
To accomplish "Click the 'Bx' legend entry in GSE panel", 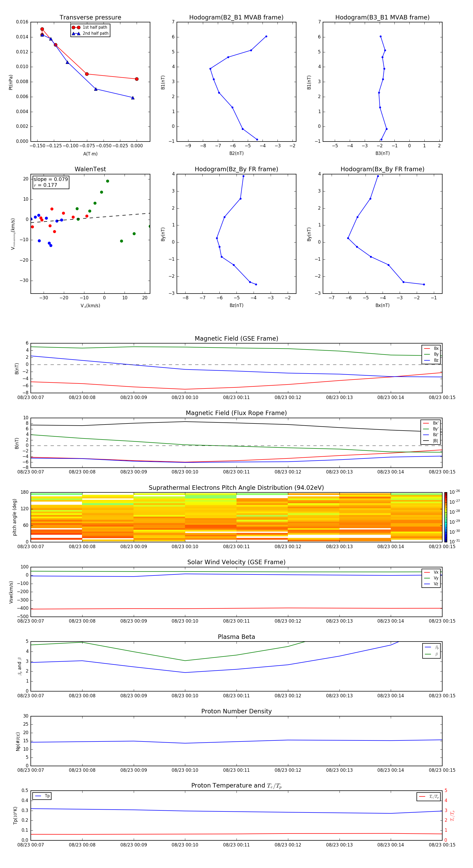I will [431, 349].
